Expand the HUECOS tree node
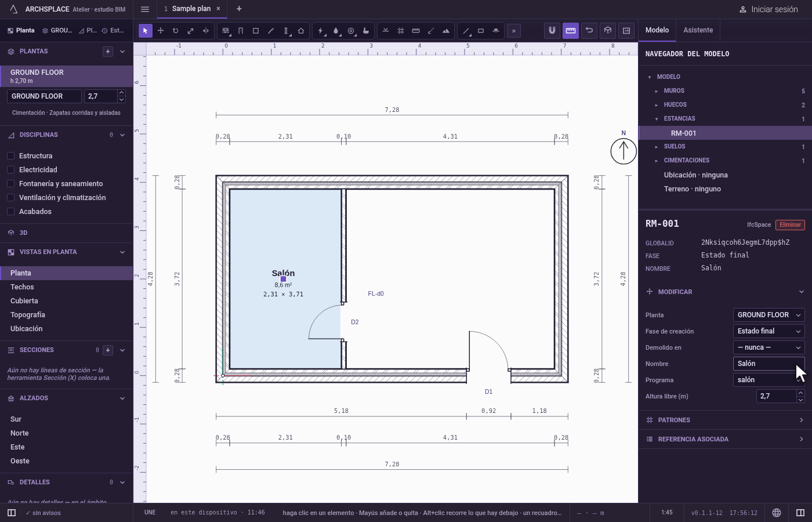Viewport: 812px width, 522px height. tap(657, 105)
